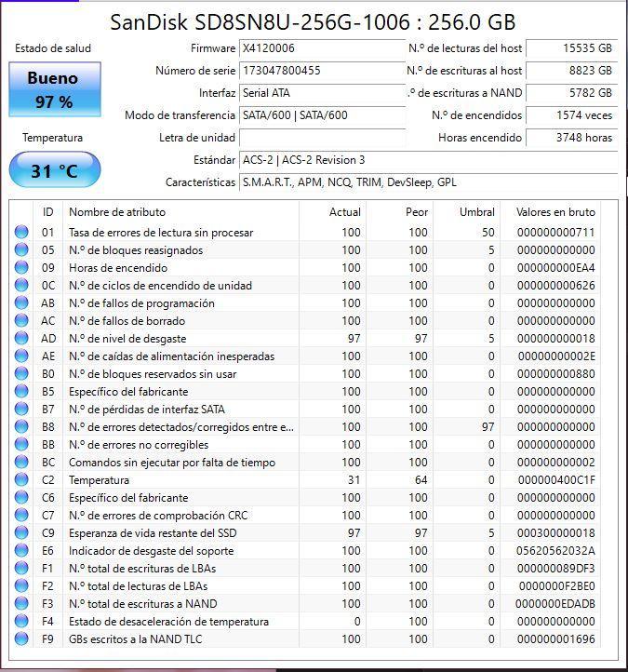Click the empty Letra de unidad field

[x=322, y=138]
